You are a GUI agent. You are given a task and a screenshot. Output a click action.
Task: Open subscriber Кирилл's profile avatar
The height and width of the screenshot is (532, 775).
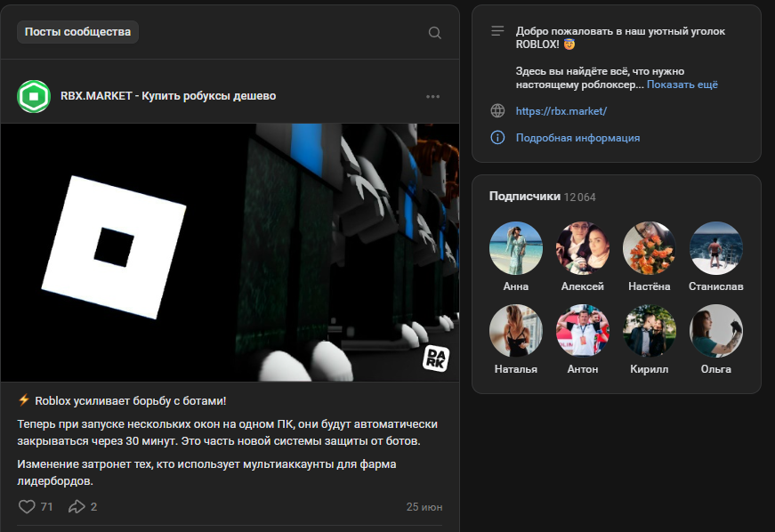(x=650, y=331)
